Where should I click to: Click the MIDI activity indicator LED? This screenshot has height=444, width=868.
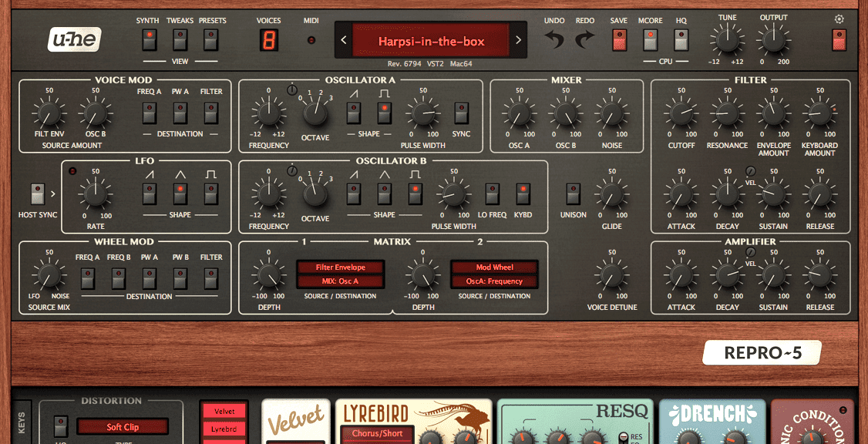point(311,40)
